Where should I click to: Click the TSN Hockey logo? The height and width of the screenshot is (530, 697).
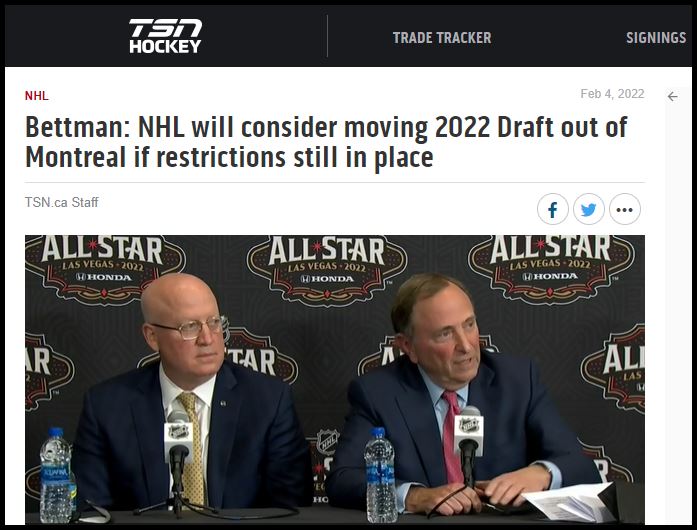tap(165, 36)
